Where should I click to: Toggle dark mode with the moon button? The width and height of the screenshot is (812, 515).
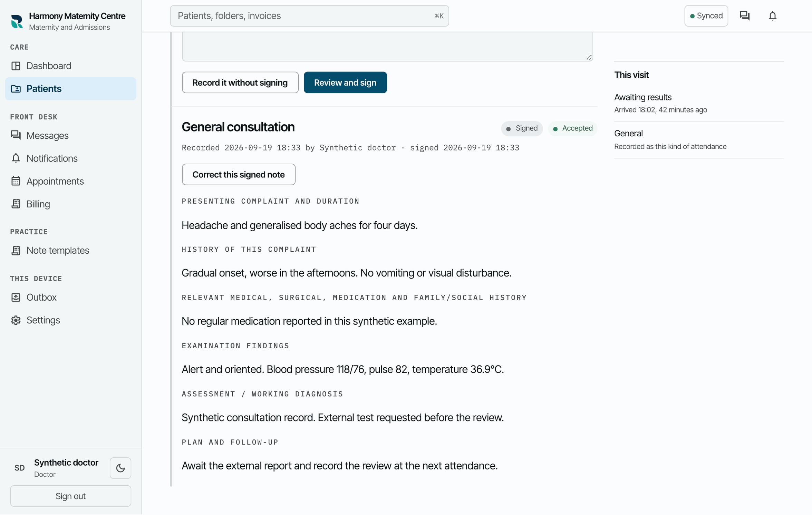tap(120, 468)
